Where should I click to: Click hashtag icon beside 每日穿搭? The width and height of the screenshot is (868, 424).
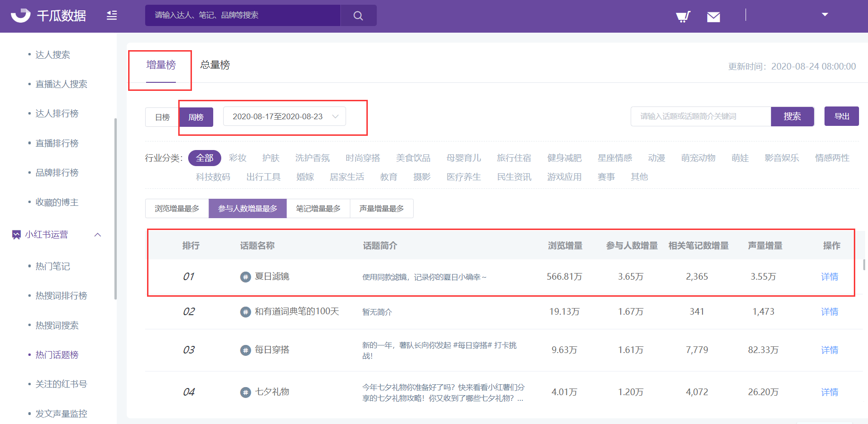pos(245,350)
